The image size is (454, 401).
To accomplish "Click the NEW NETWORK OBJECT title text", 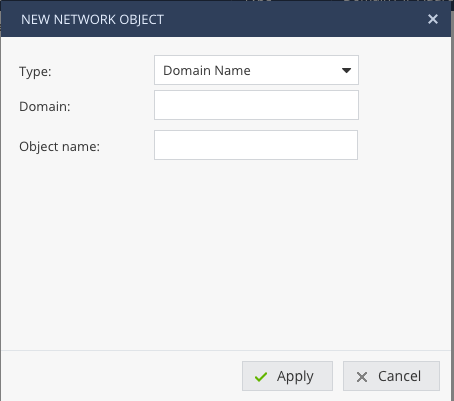I will pyautogui.click(x=92, y=19).
